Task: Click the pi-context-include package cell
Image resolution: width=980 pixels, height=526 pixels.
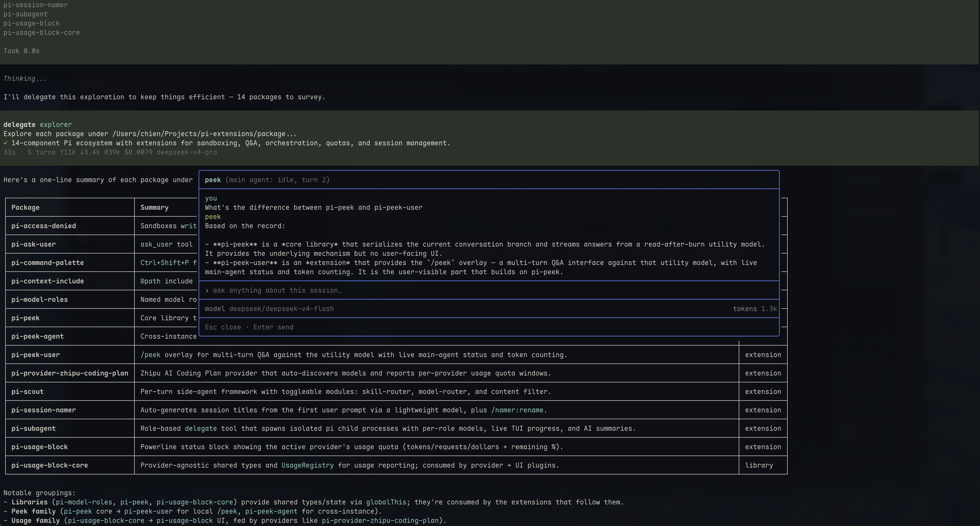Action: [x=70, y=281]
